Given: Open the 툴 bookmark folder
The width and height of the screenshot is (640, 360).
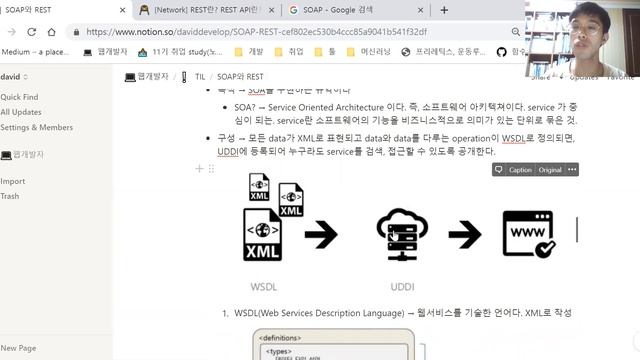Looking at the screenshot, I should click(x=324, y=52).
